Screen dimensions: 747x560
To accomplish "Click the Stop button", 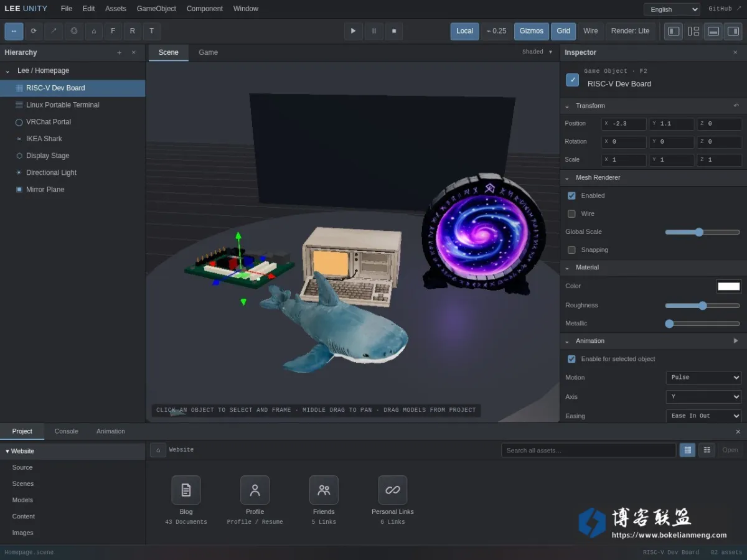I will tap(393, 31).
